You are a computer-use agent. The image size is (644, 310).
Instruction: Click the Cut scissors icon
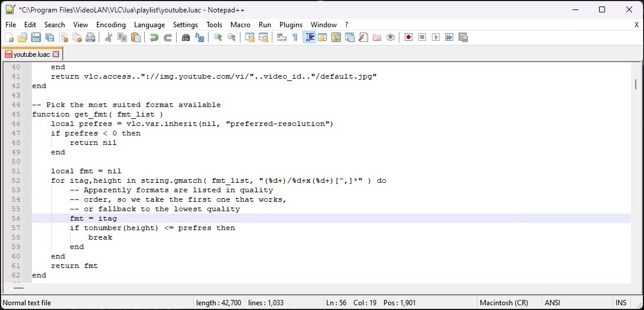[109, 37]
